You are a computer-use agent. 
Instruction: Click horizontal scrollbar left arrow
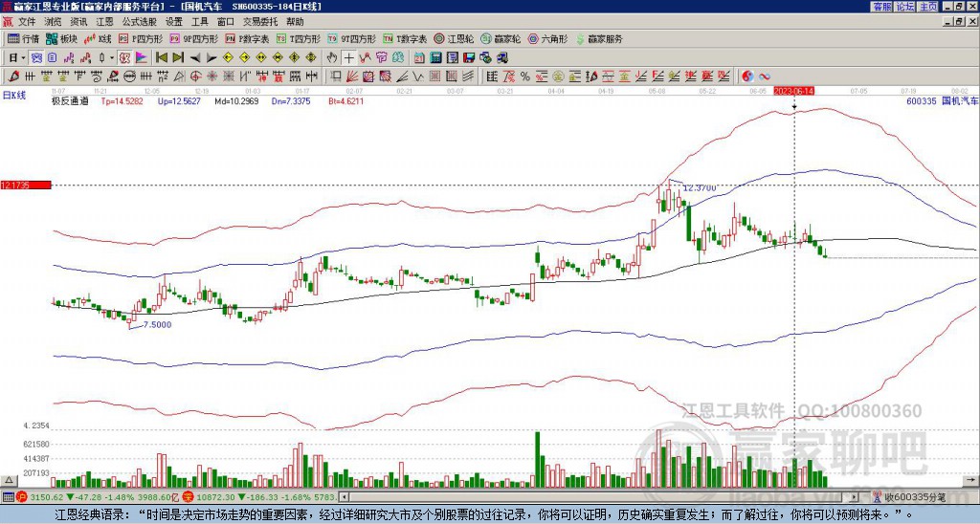344,497
